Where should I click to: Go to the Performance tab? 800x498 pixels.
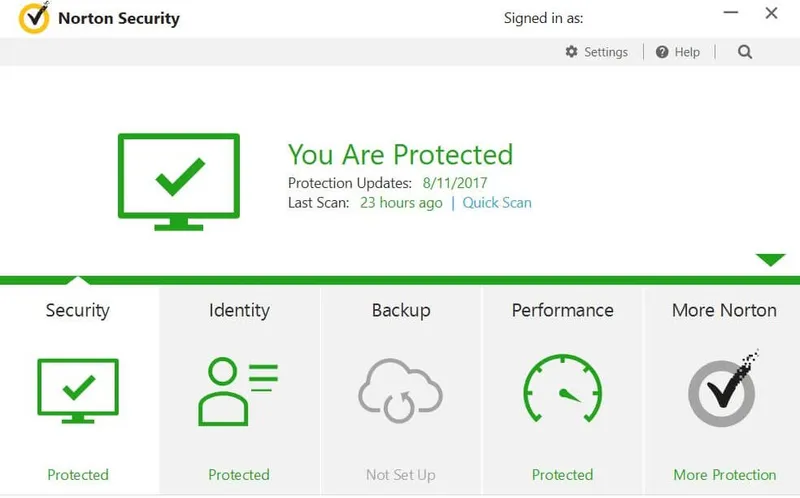[x=563, y=389]
